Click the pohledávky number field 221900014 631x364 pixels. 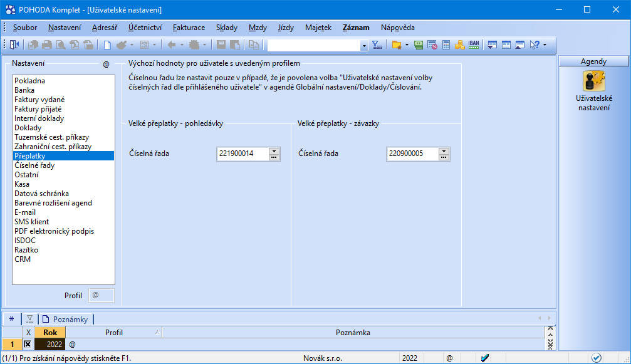[243, 153]
